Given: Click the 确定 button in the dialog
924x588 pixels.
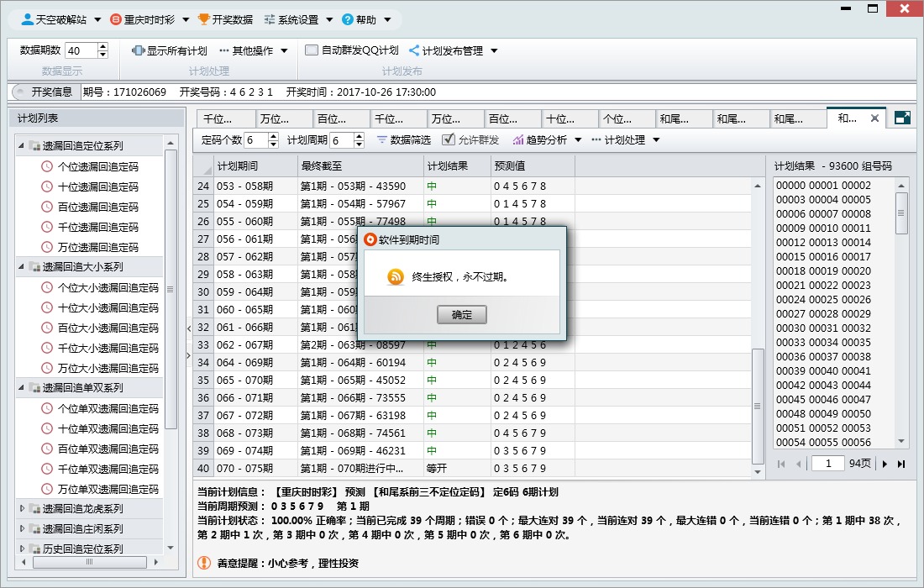Looking at the screenshot, I should coord(463,314).
